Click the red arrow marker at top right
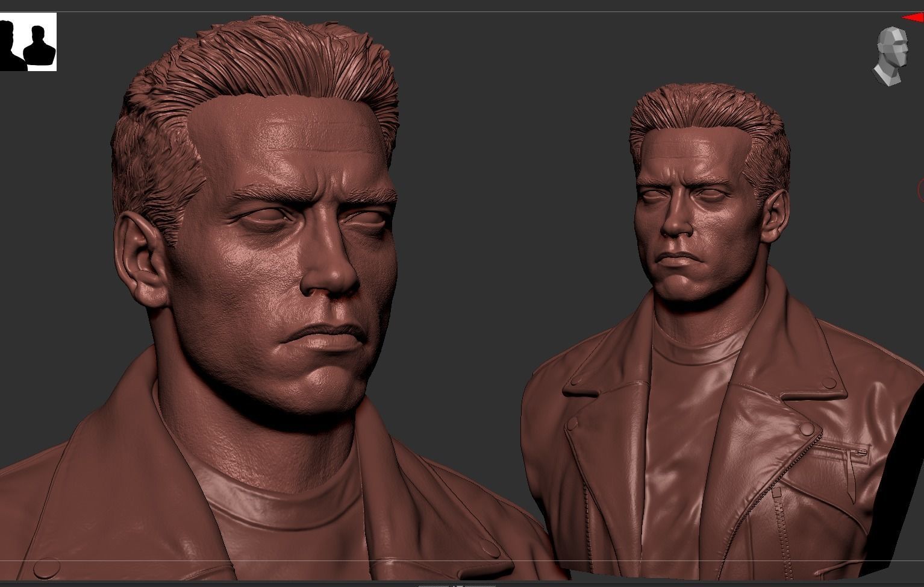 pyautogui.click(x=913, y=18)
